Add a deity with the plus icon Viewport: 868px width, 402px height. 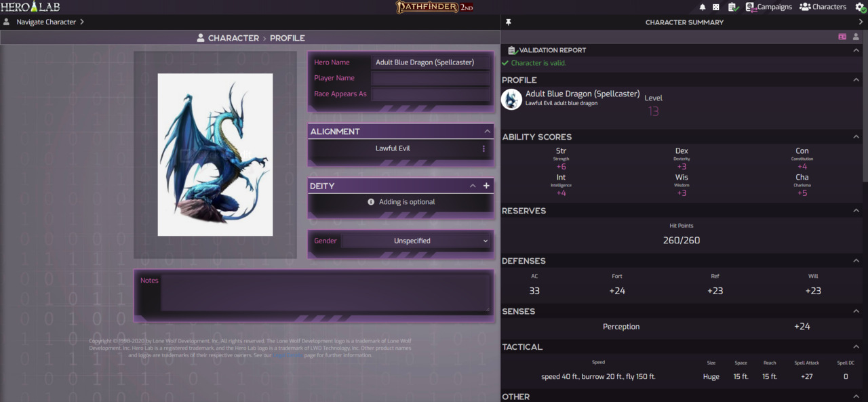click(x=486, y=186)
